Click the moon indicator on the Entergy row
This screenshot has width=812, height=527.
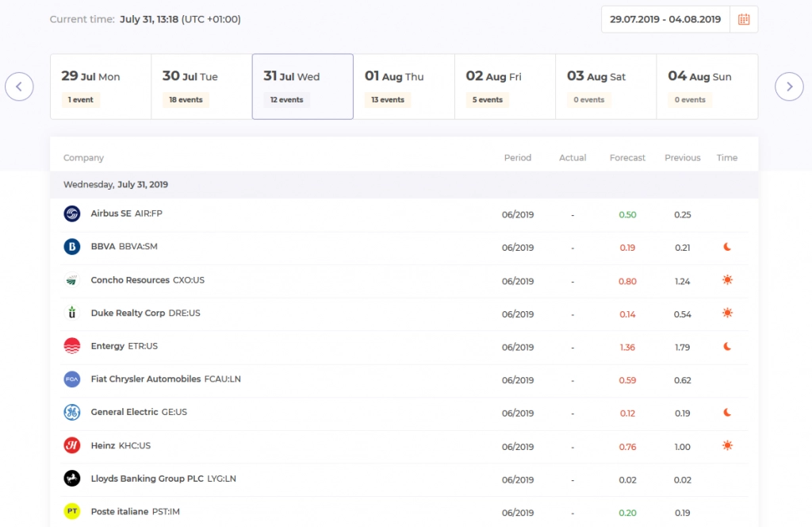pyautogui.click(x=726, y=346)
